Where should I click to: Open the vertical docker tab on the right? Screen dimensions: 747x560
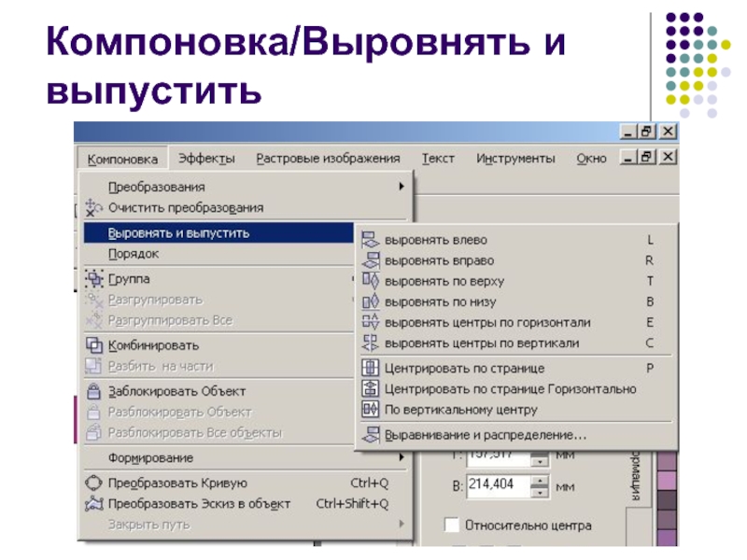pyautogui.click(x=636, y=475)
